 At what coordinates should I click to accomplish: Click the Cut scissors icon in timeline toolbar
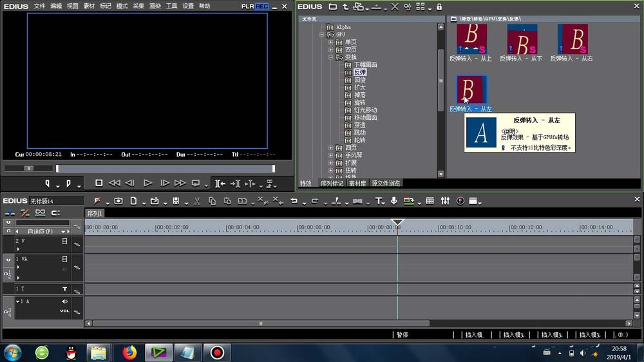197,201
